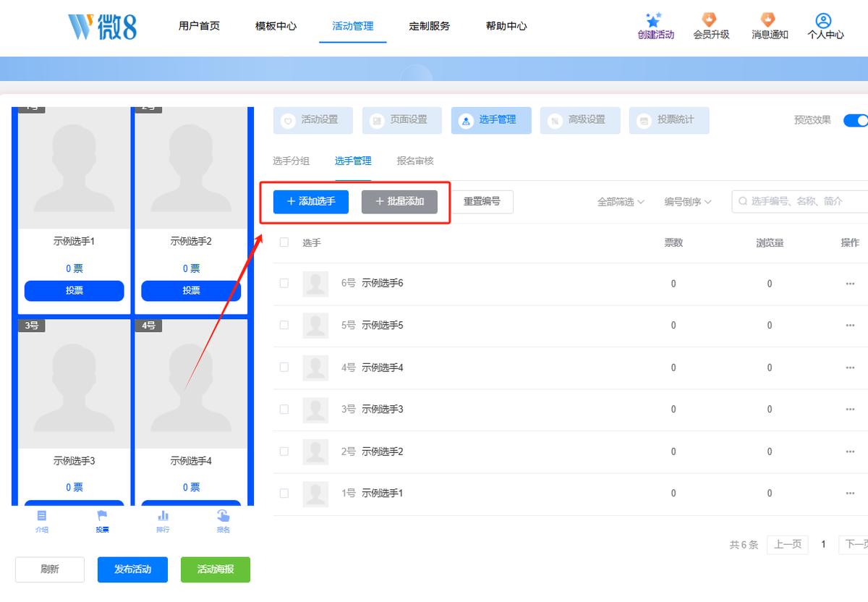Tick the select-all checkbox in header
Image resolution: width=868 pixels, height=602 pixels.
(x=284, y=242)
